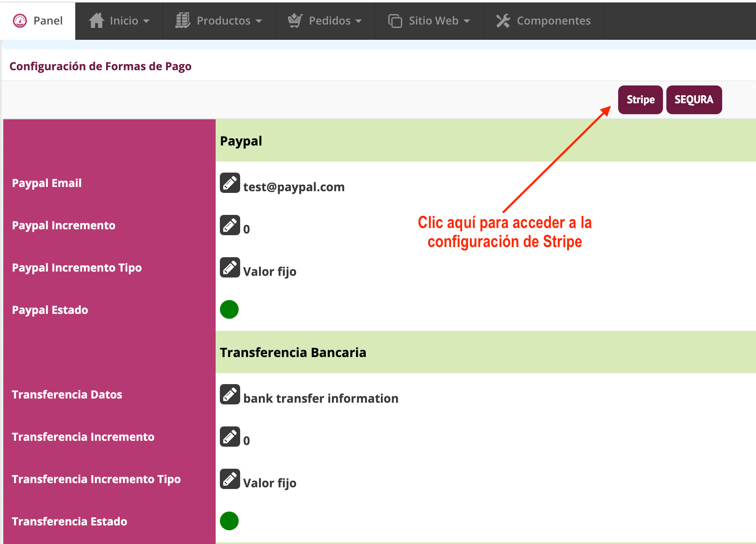The width and height of the screenshot is (756, 544).
Task: Select the Paypal Incremento Tipo 'Valor fijo' text
Action: (x=270, y=272)
